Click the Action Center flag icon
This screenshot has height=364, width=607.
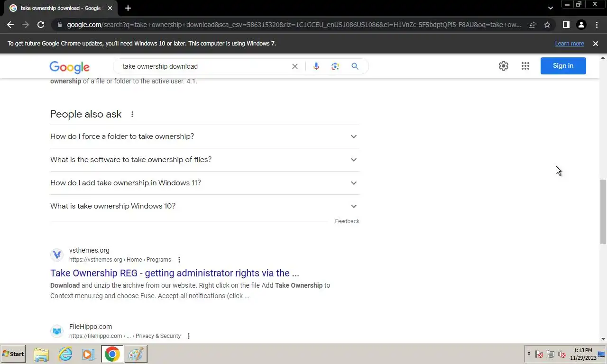(x=539, y=354)
